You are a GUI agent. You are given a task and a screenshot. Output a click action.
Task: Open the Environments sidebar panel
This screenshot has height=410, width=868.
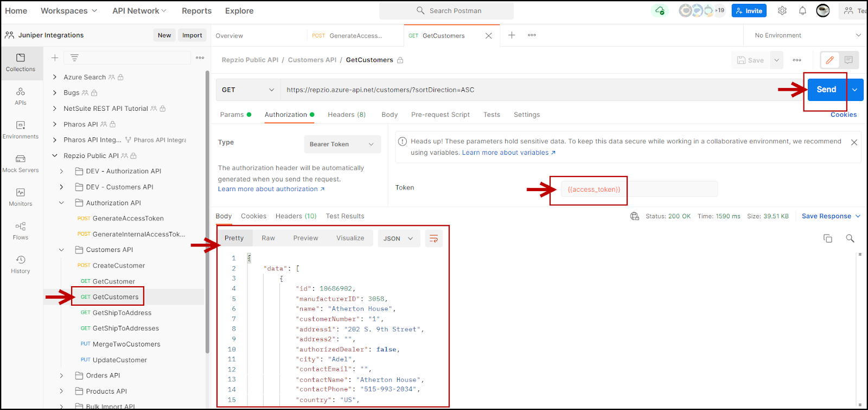click(x=21, y=130)
